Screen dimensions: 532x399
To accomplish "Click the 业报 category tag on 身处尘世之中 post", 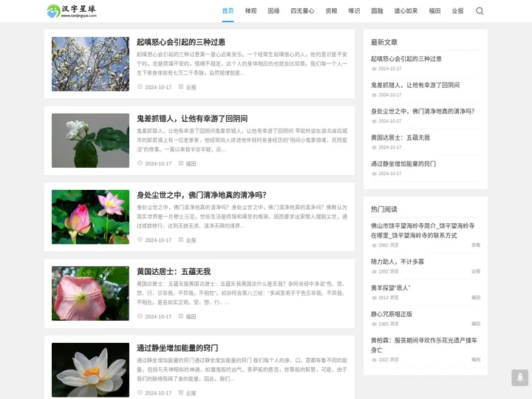I will 191,240.
